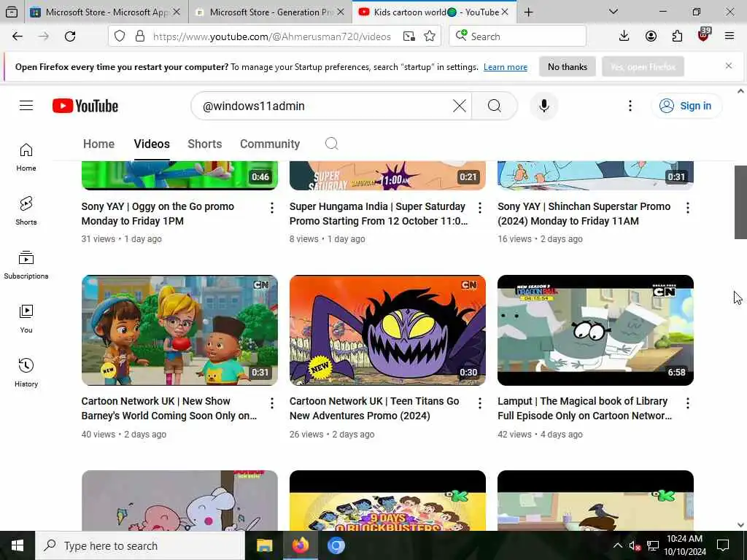The height and width of the screenshot is (560, 747).
Task: Open tracking protection shield in address bar
Action: tap(120, 36)
